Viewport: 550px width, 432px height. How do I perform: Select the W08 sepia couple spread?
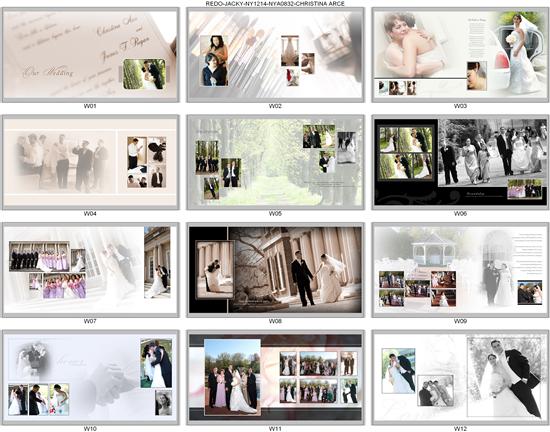(x=275, y=270)
